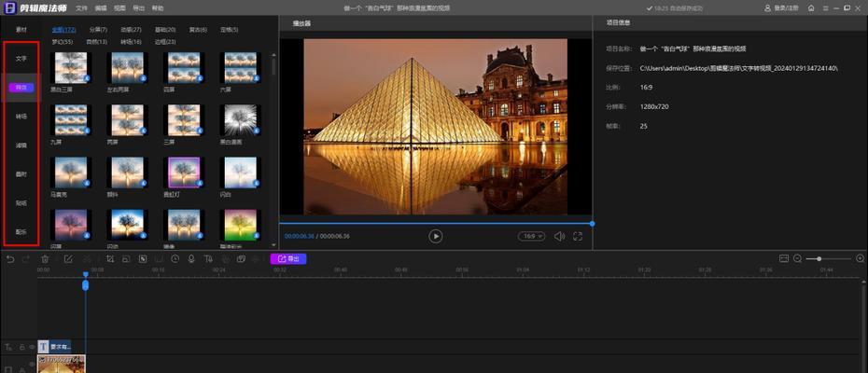
Task: Show 全部(172) effects category
Action: click(63, 29)
